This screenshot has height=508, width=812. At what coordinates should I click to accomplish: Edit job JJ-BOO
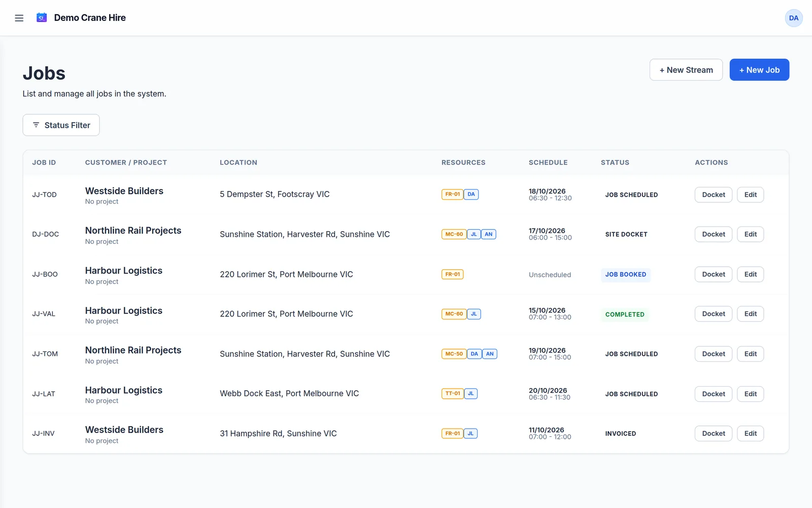[751, 274]
